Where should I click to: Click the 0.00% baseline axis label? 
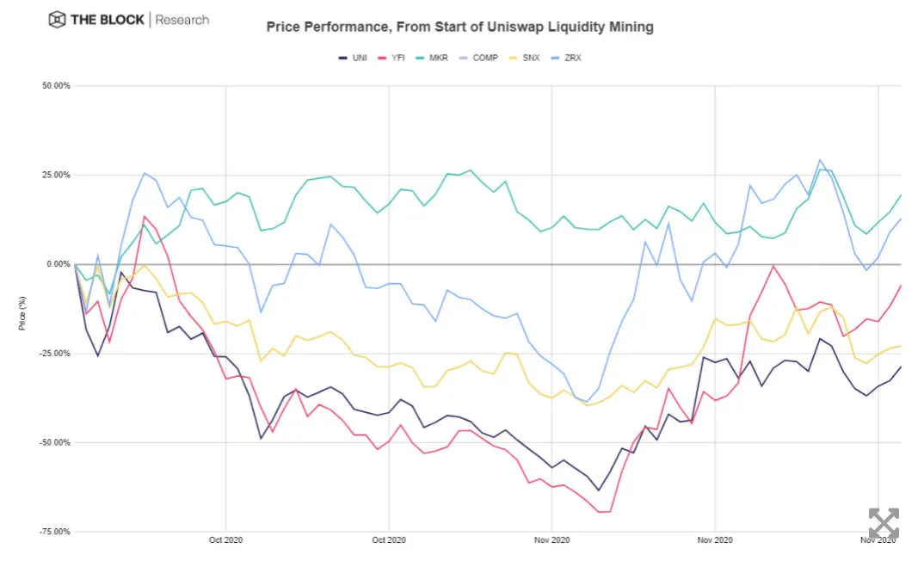59,264
